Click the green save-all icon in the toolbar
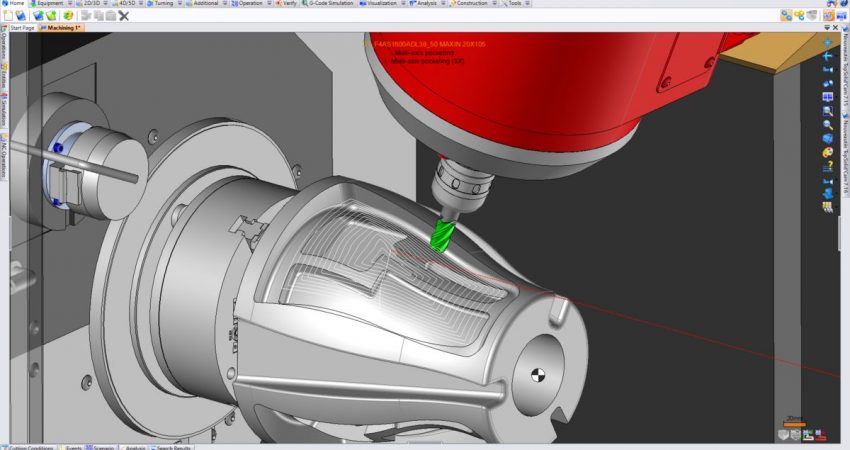850x450 pixels. [x=51, y=16]
